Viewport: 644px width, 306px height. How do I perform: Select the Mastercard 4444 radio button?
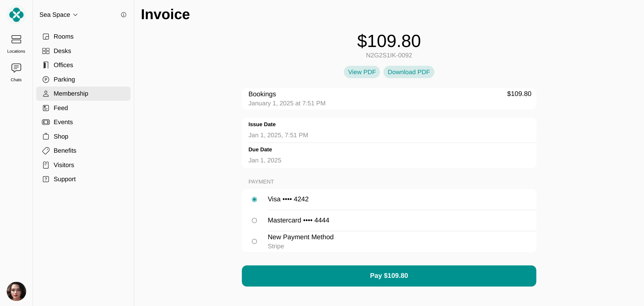pos(255,221)
